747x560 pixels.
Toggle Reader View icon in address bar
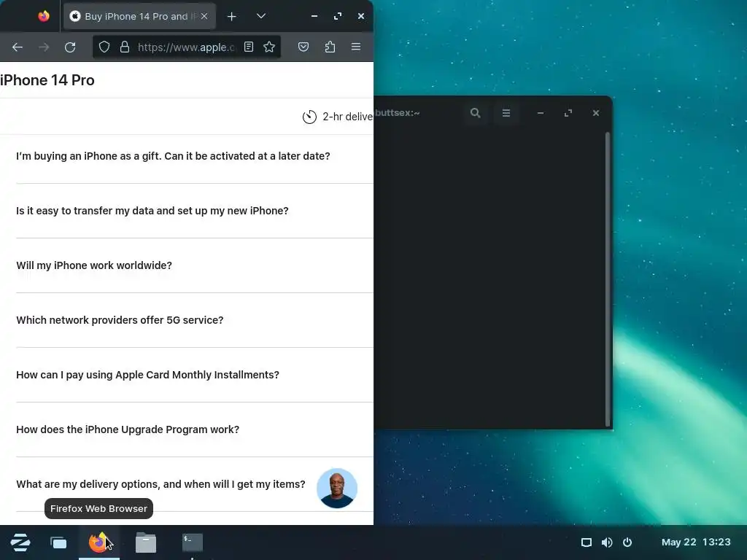pos(249,47)
